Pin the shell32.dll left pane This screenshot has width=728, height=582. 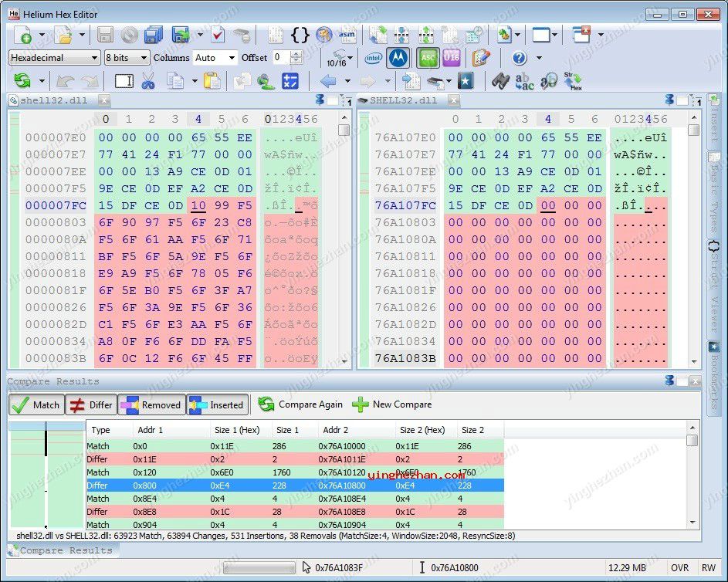(x=320, y=100)
